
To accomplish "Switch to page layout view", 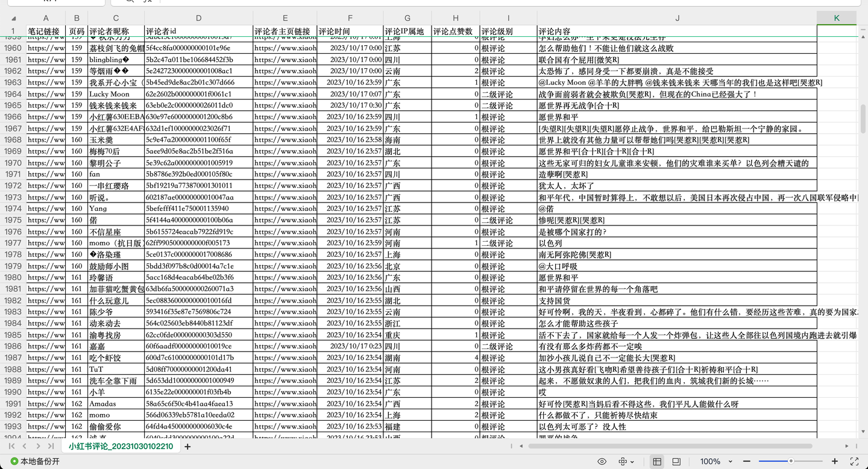I will pos(676,462).
